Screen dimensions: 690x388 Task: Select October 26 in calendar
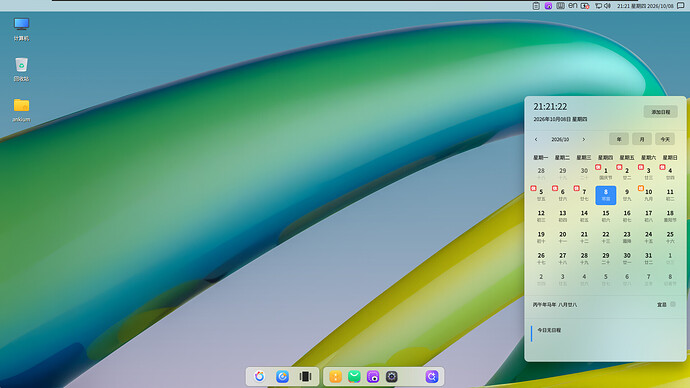coord(541,258)
